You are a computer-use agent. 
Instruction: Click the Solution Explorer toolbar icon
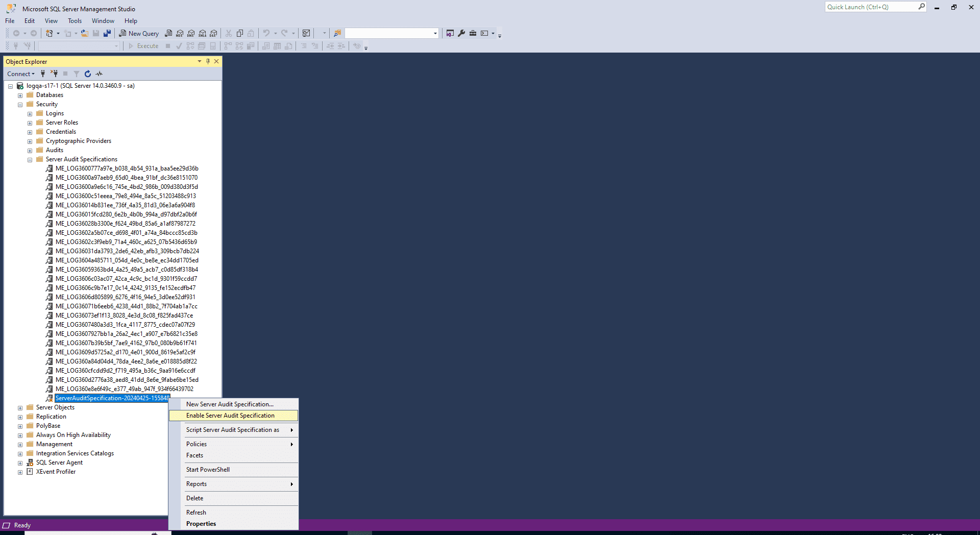coord(450,33)
